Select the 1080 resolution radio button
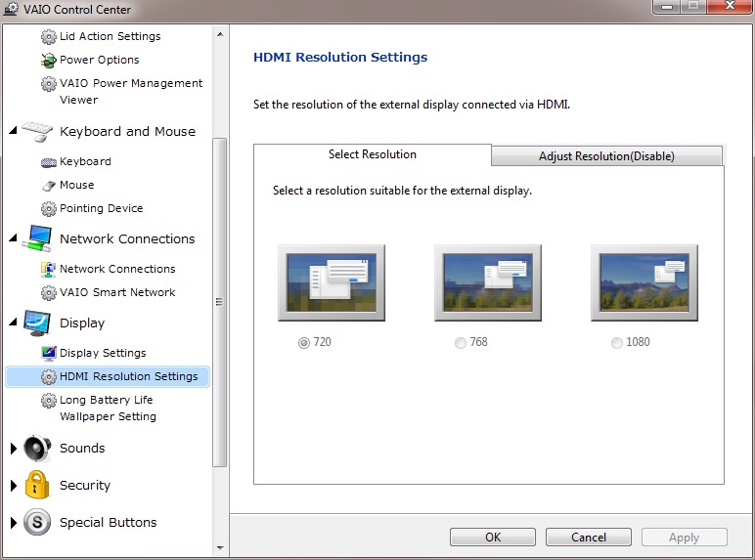 [616, 343]
